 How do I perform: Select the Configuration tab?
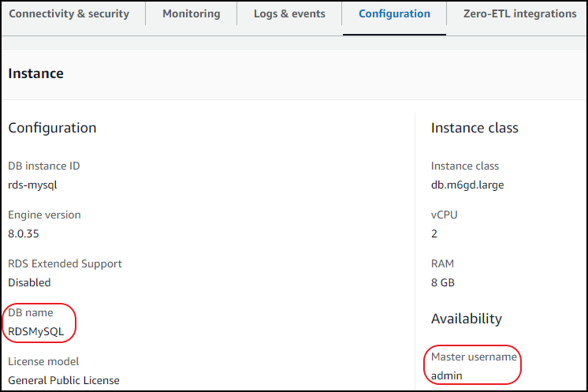click(394, 14)
